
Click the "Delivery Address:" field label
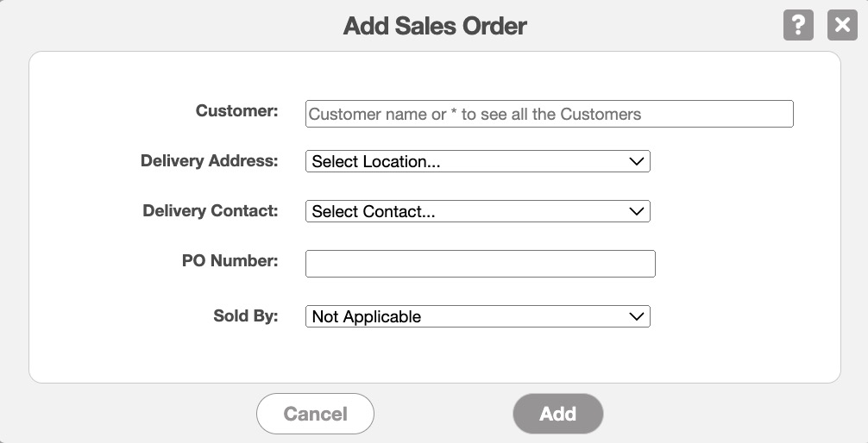[x=209, y=160]
